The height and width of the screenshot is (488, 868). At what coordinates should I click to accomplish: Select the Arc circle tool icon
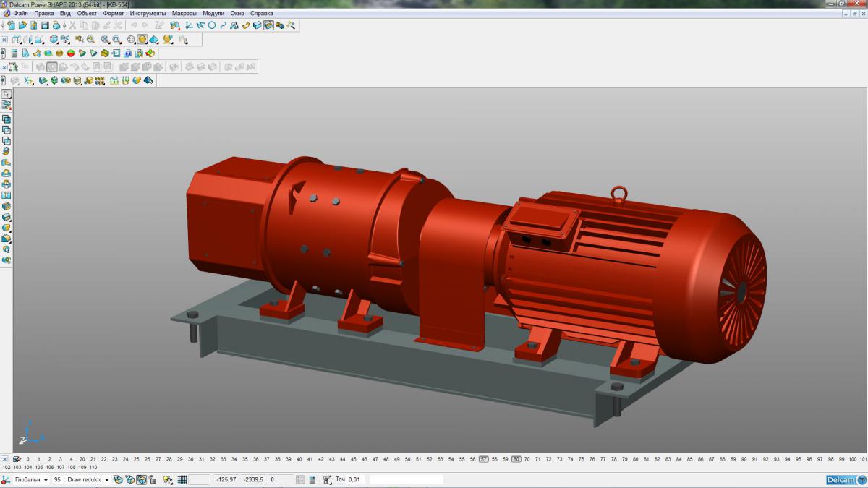[212, 25]
